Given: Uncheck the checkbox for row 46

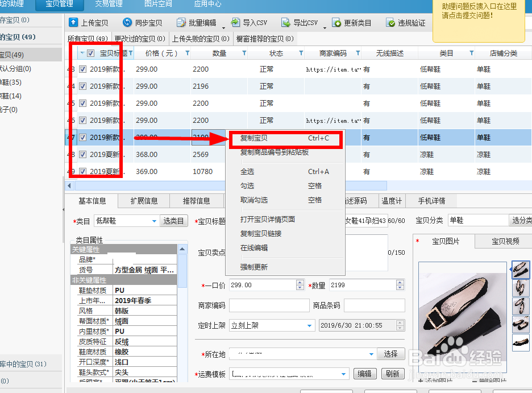Looking at the screenshot, I should (x=82, y=120).
